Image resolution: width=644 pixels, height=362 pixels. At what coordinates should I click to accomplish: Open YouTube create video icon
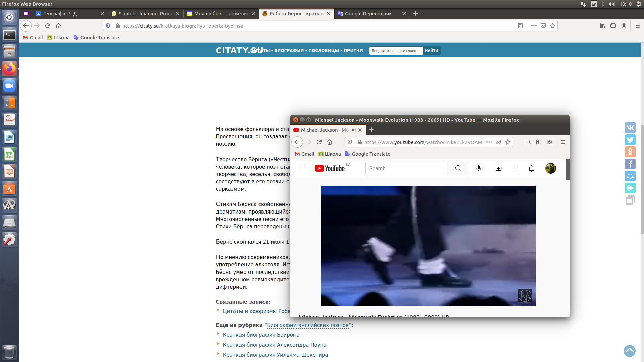(499, 168)
